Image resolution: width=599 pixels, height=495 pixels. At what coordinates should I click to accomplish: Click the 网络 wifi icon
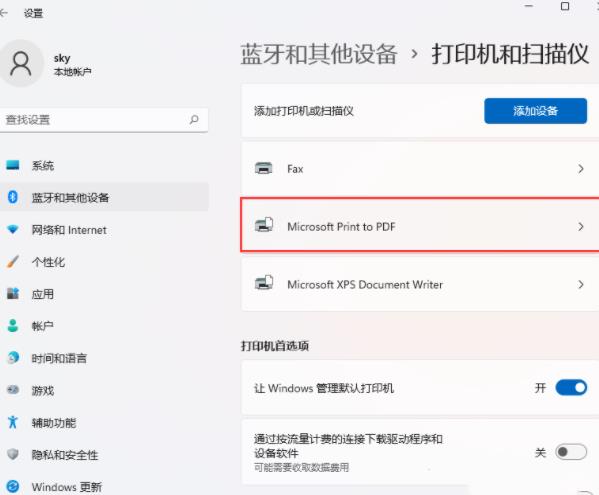coord(13,230)
